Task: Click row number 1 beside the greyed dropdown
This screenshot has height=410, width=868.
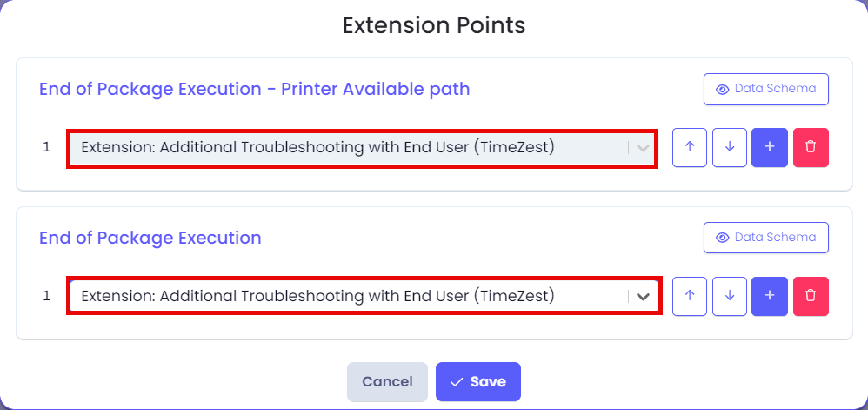Action: pyautogui.click(x=46, y=147)
